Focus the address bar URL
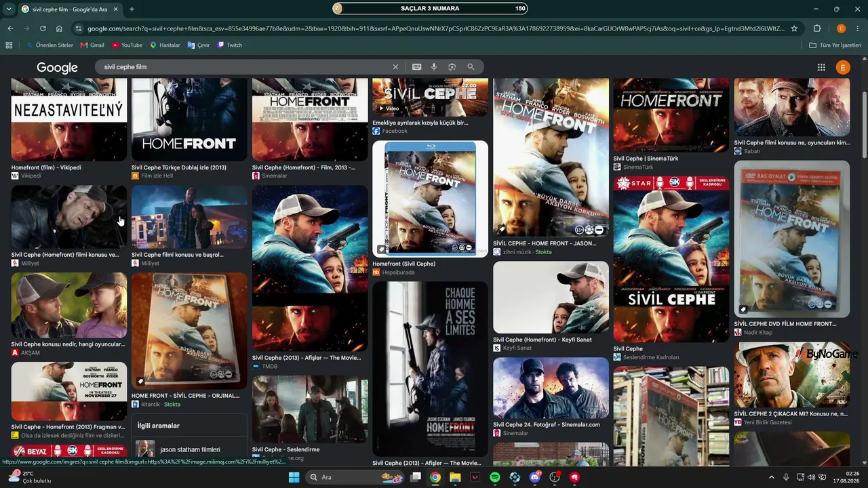Screen dimensions: 868x488 pos(435,28)
